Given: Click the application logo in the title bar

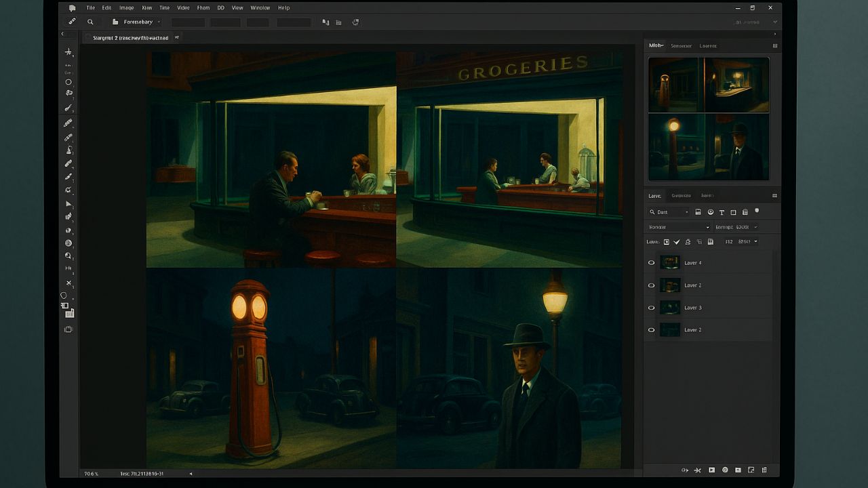Looking at the screenshot, I should click(x=72, y=8).
